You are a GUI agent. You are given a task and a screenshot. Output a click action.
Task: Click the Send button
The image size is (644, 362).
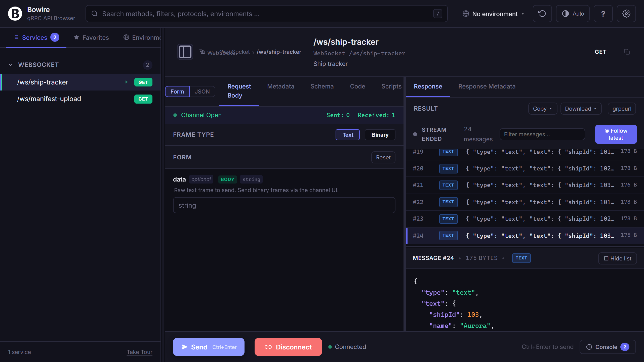pyautogui.click(x=209, y=347)
